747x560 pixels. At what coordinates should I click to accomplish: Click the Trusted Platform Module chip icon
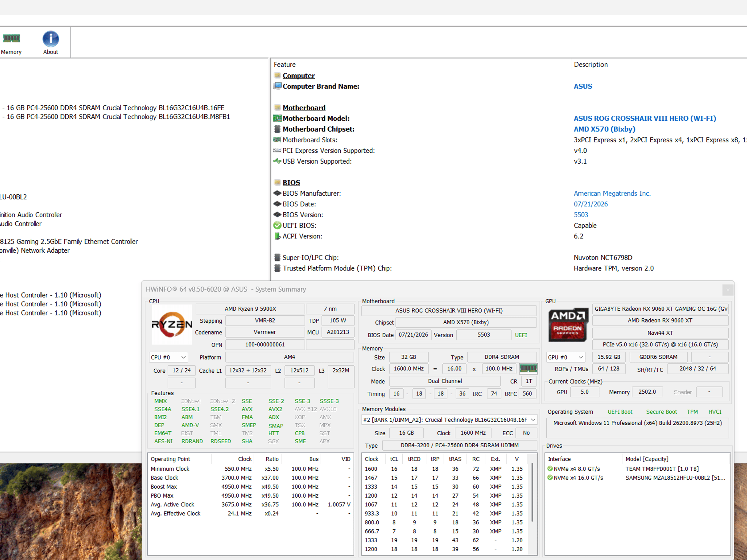277,268
